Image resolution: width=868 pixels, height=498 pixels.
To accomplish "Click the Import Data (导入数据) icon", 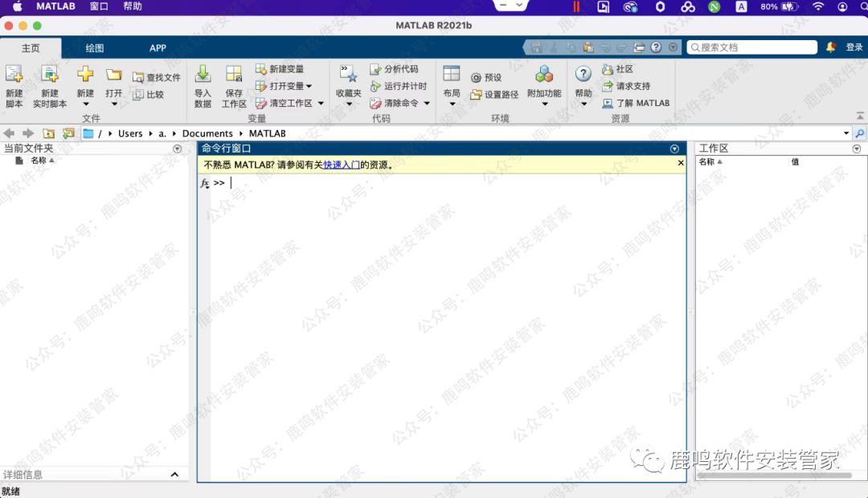I will pos(203,75).
